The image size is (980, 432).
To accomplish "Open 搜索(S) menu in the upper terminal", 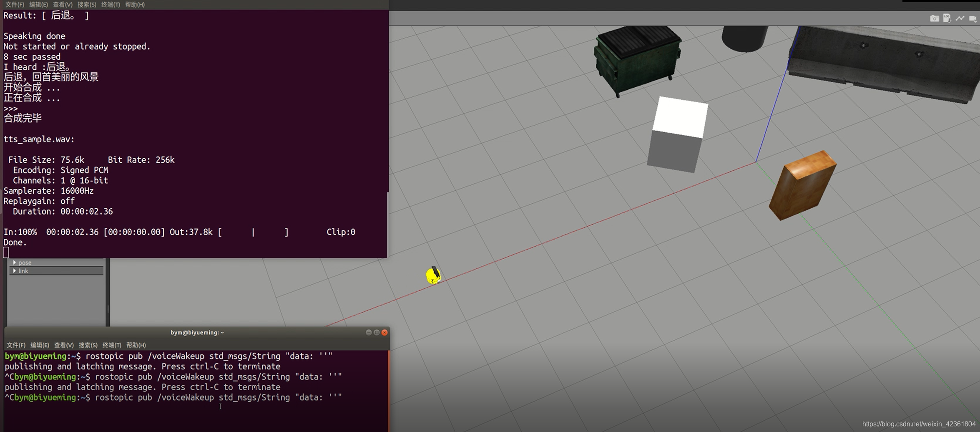I will 87,5.
